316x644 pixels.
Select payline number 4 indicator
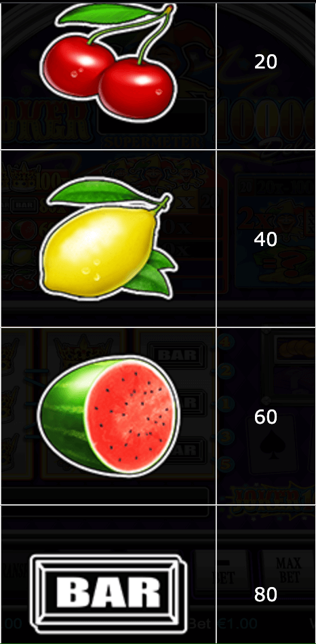(x=224, y=341)
